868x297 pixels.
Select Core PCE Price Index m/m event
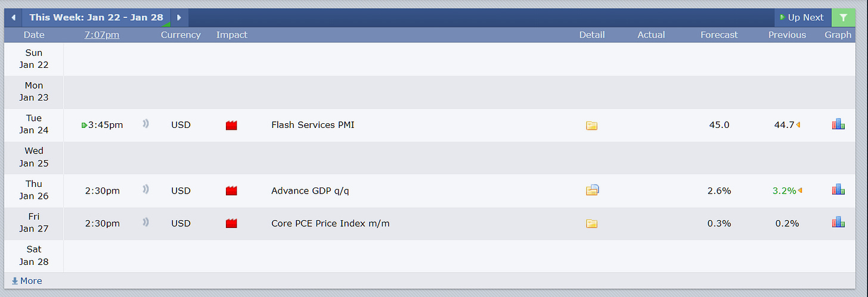330,223
